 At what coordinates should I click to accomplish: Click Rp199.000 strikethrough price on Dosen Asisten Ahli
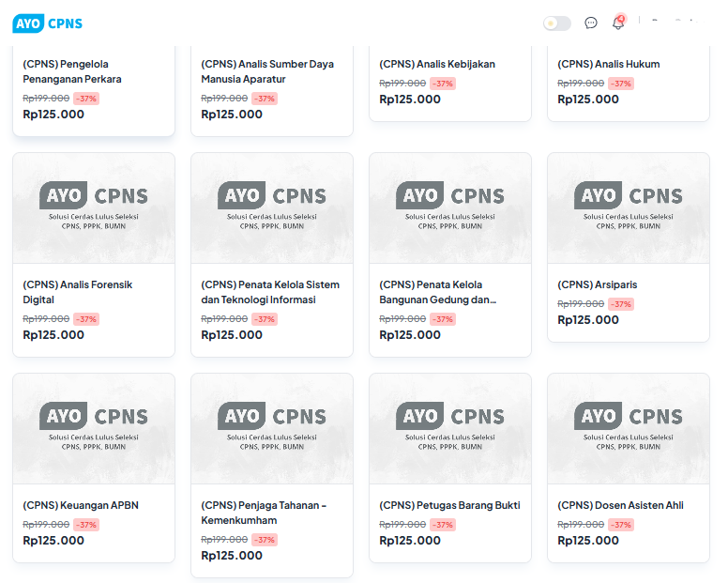click(581, 525)
